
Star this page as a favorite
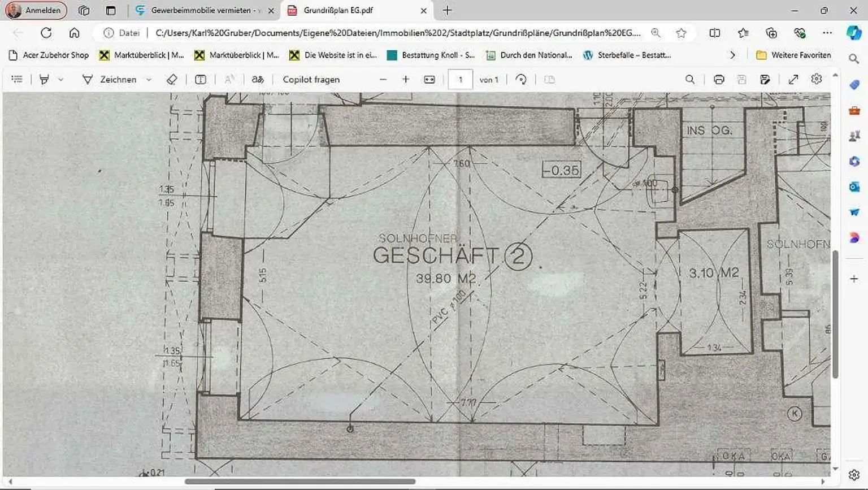(682, 33)
